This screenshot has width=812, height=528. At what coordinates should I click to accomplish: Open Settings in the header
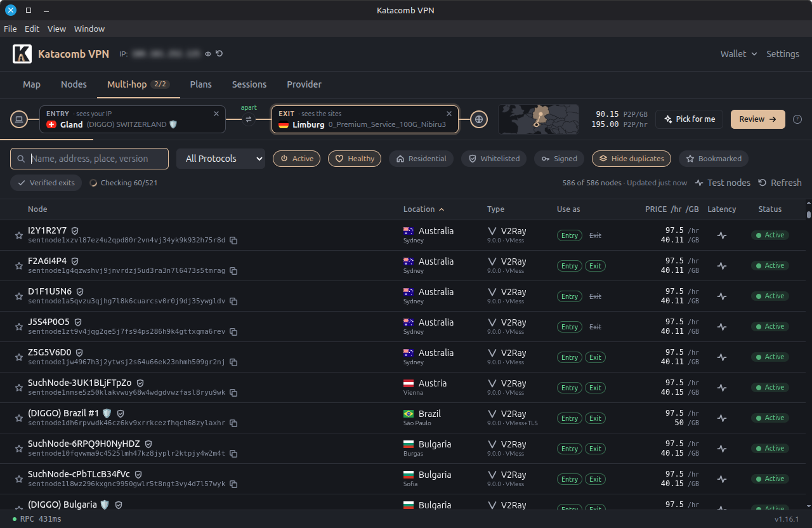783,54
